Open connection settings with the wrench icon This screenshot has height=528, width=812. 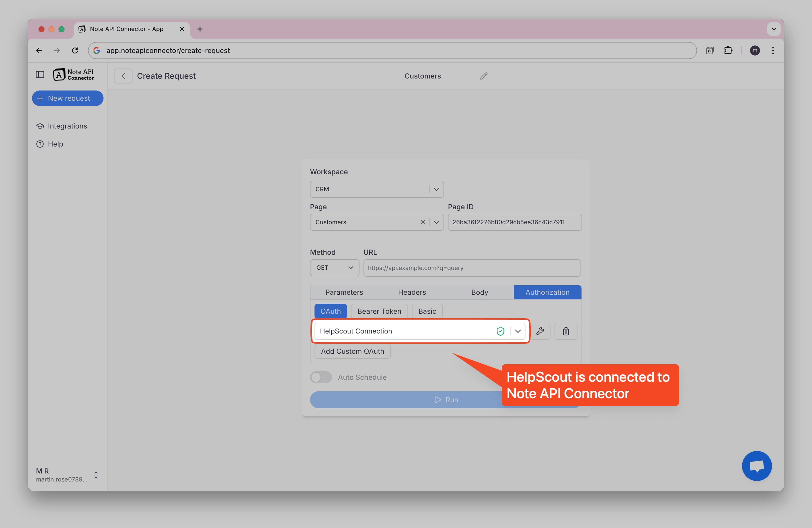(x=540, y=331)
